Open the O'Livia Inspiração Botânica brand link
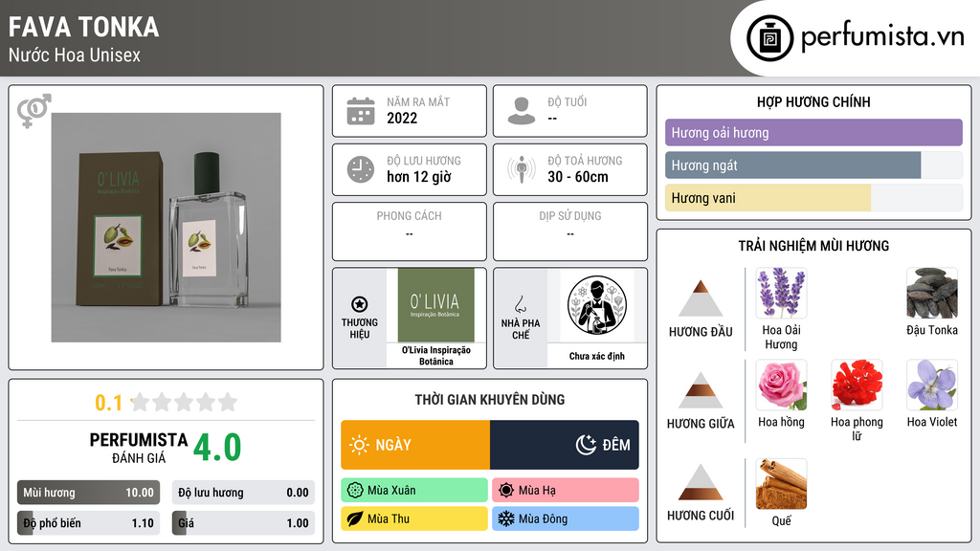This screenshot has height=551, width=980. 435,356
